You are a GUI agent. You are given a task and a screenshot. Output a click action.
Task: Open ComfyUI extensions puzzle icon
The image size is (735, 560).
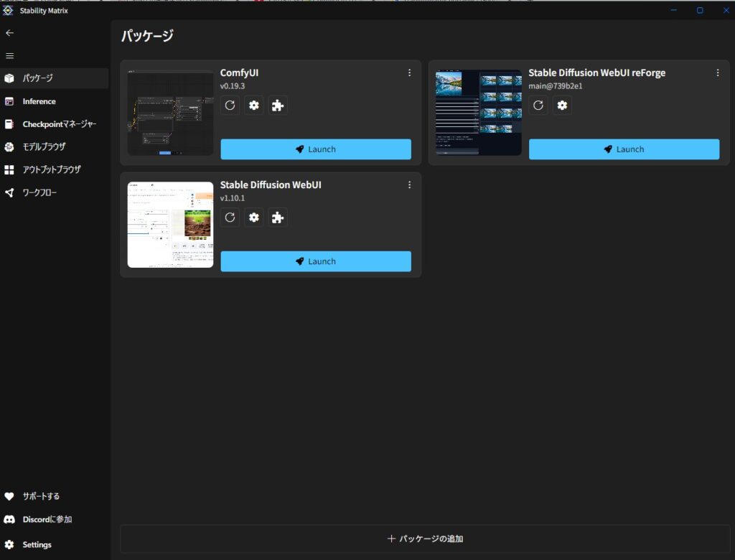pyautogui.click(x=278, y=106)
